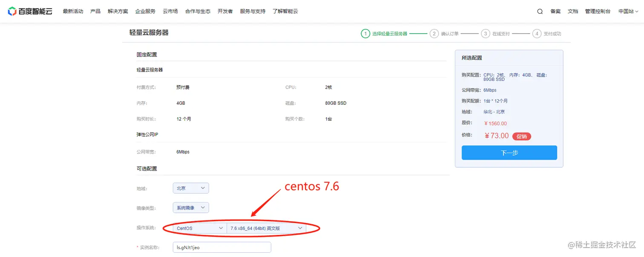Screen dimensions: 644x257
Task: Click the 促销 promotion badge
Action: (522, 136)
